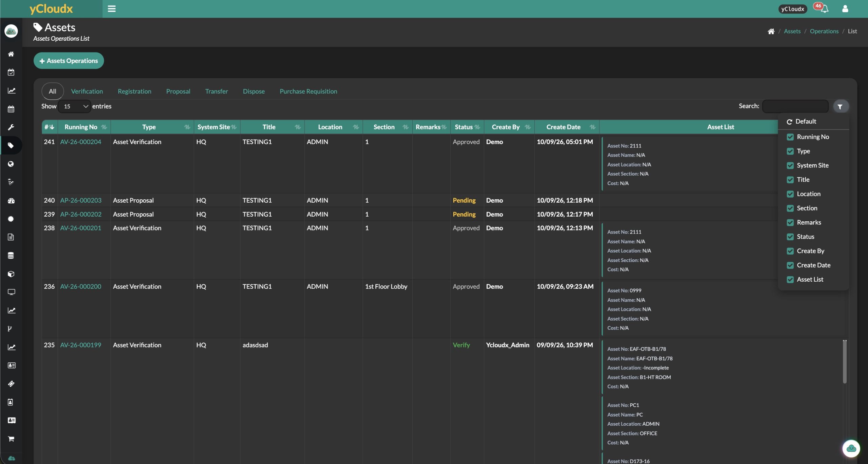
Task: Uncheck the System Site column checkbox
Action: click(790, 165)
